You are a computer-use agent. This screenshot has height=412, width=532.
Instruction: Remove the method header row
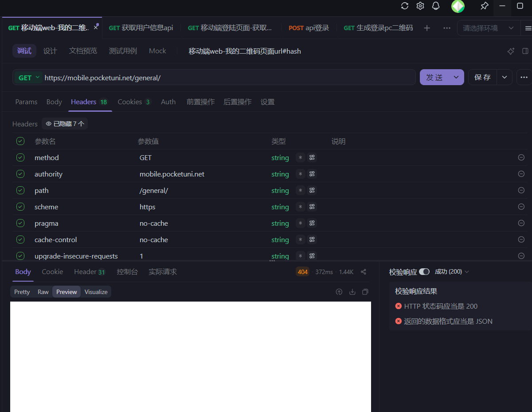tap(521, 157)
